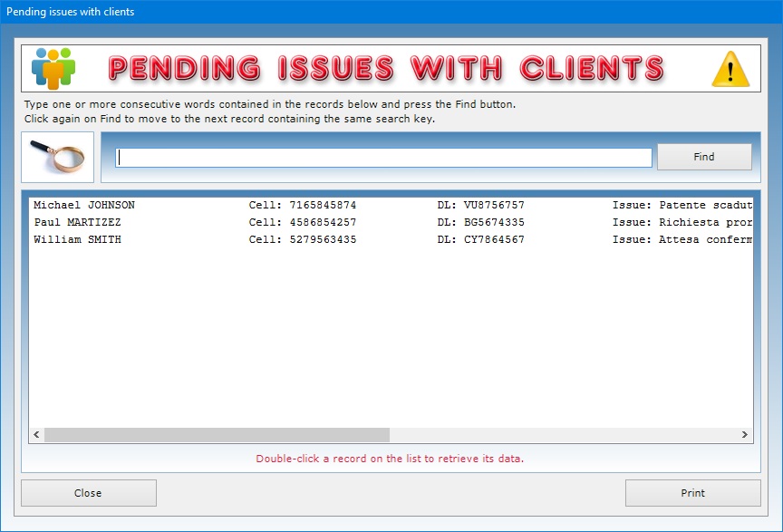This screenshot has width=783, height=532.
Task: Click inside the search text field
Action: (x=383, y=158)
